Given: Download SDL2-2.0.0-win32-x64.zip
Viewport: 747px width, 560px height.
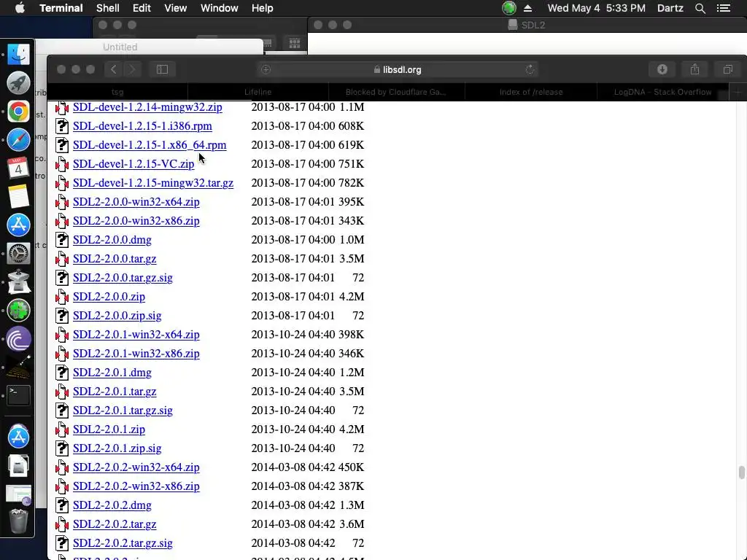Looking at the screenshot, I should tap(136, 202).
